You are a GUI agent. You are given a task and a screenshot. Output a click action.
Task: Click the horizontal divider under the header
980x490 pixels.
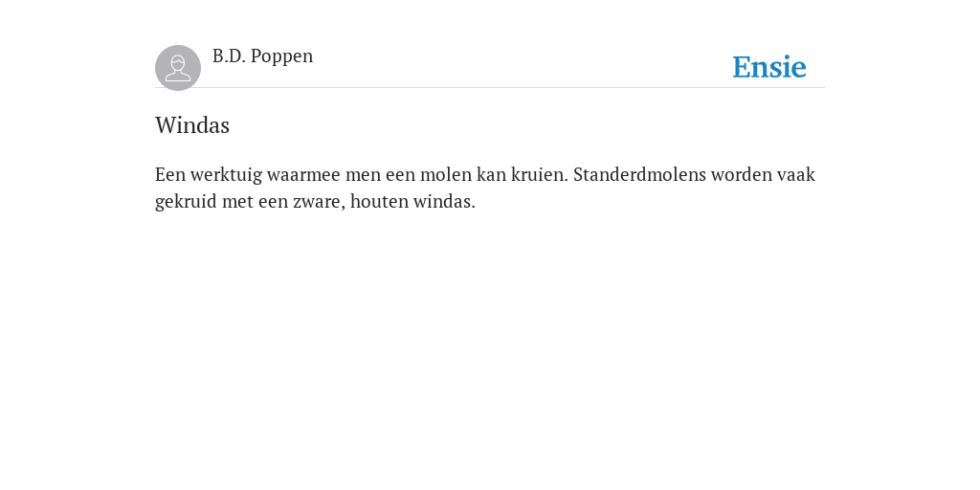pos(490,88)
